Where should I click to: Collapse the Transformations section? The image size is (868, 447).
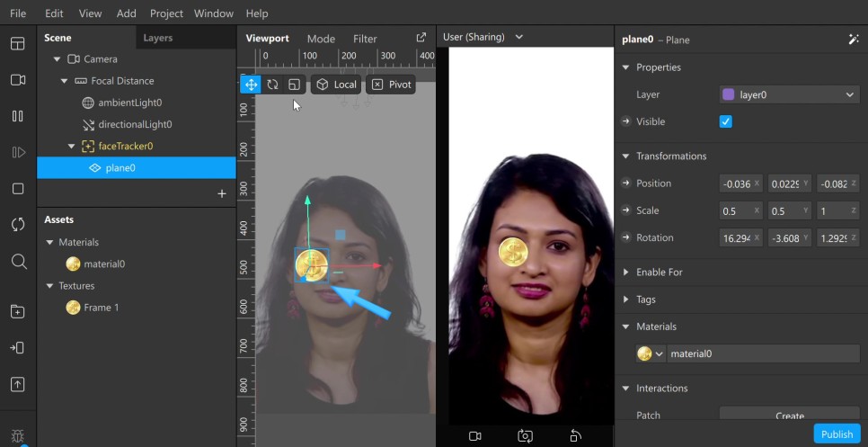coord(626,156)
